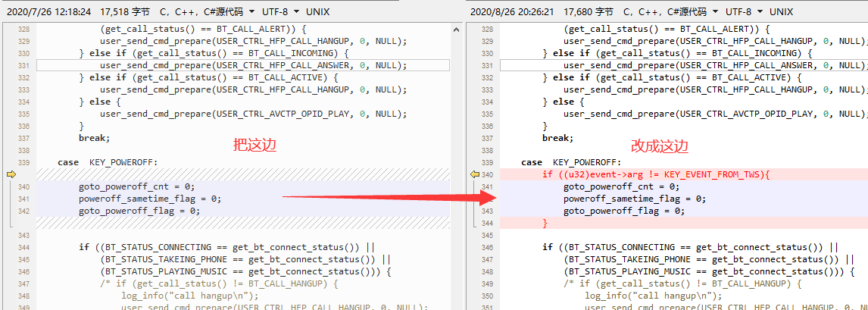Click the red added line with KEY_EVENT_FROM_TWS
868x310 pixels.
click(656, 174)
